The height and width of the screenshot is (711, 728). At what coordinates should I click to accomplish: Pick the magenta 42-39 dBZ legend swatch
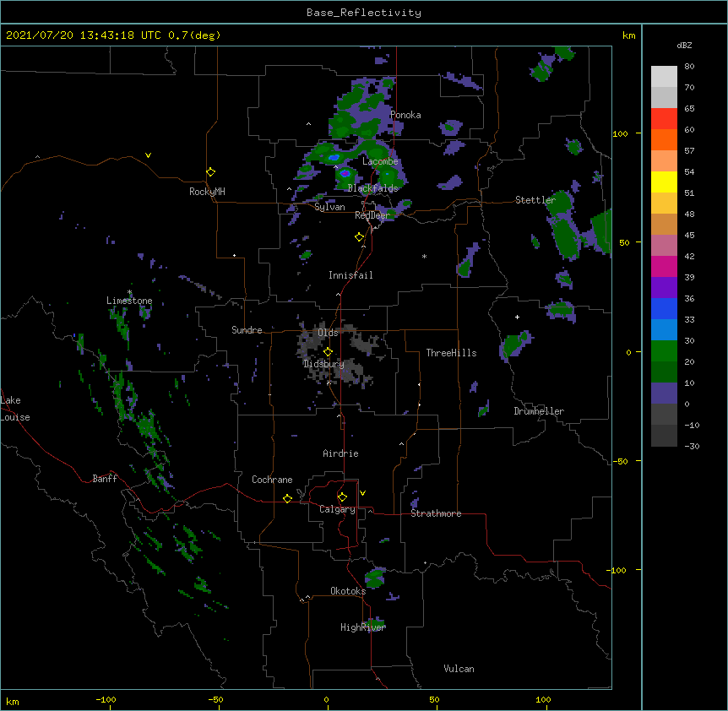[x=664, y=266]
